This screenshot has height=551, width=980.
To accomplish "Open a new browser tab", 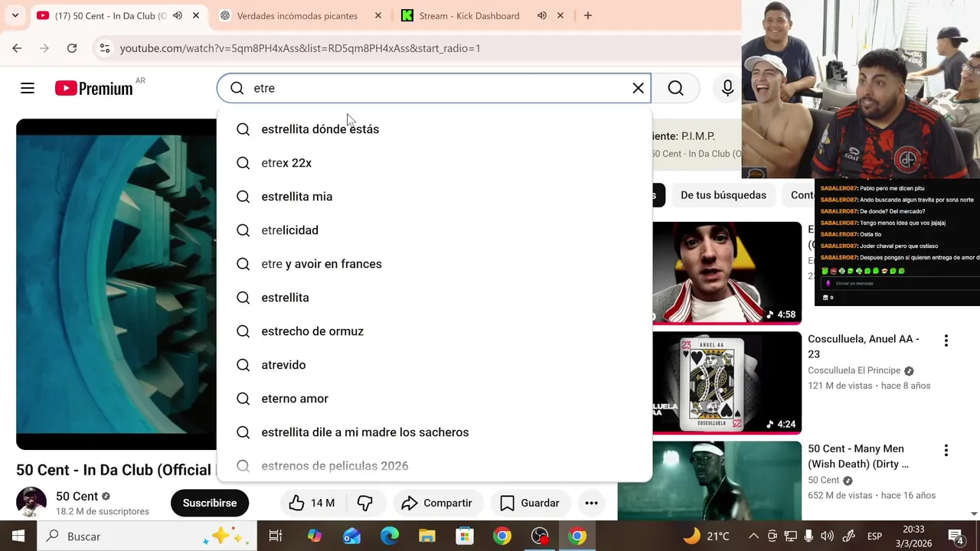I will 588,15.
